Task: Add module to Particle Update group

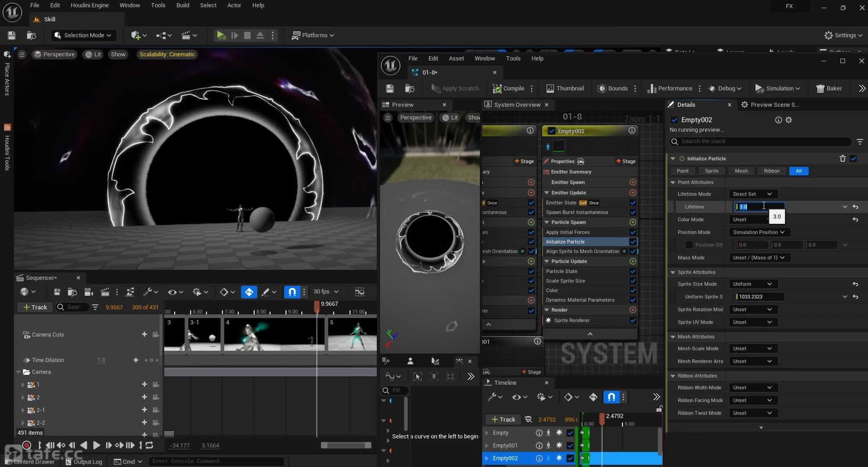Action: [633, 261]
